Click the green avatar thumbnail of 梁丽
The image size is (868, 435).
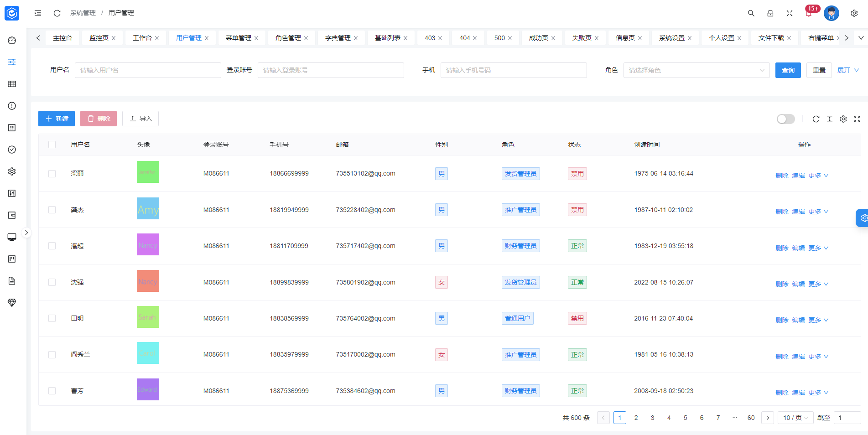coord(147,172)
